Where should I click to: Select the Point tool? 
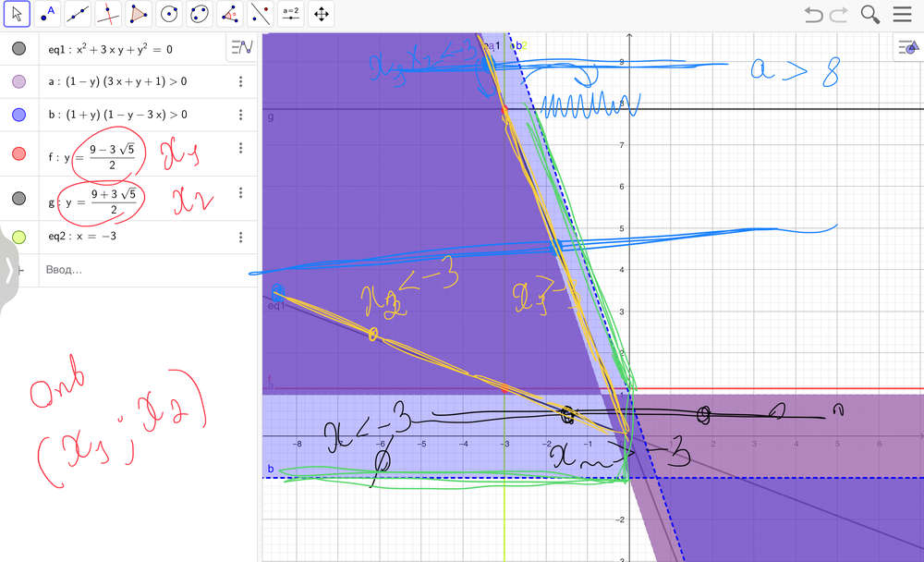coord(48,14)
